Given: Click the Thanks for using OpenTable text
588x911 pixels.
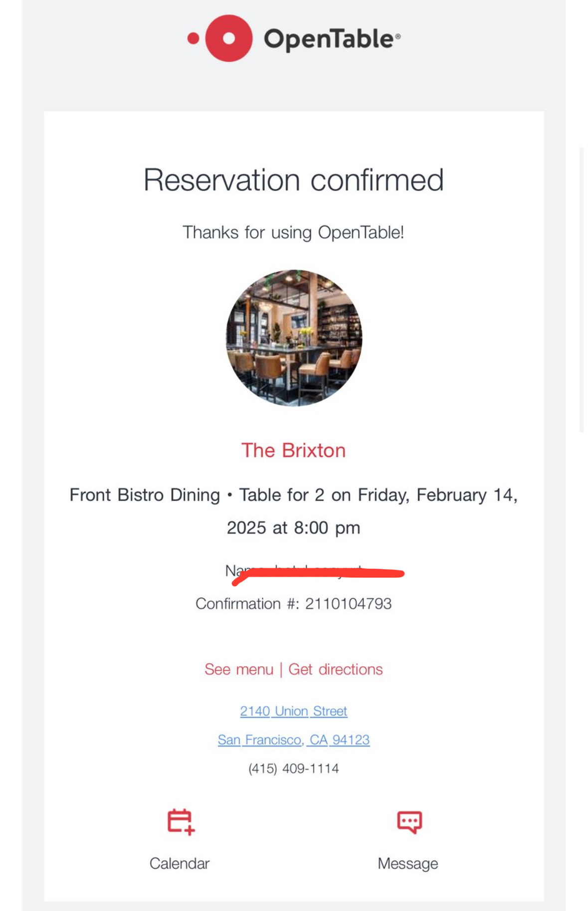Looking at the screenshot, I should pos(294,232).
